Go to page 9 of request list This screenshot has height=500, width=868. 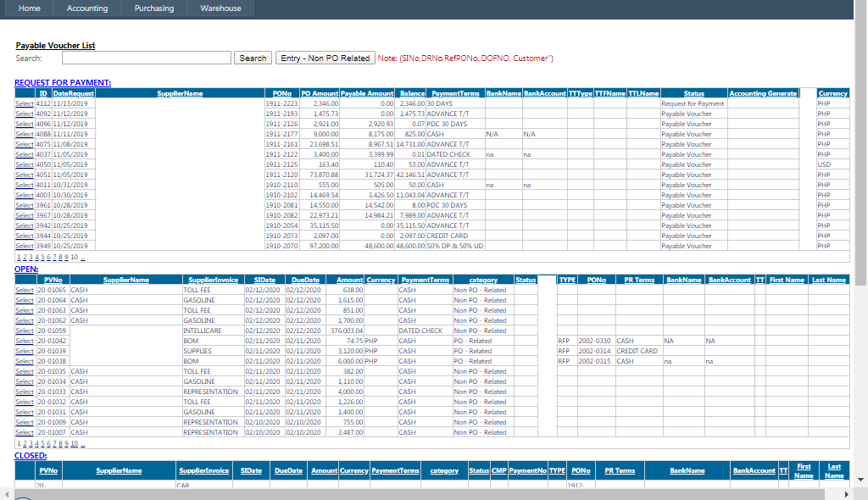pos(66,258)
